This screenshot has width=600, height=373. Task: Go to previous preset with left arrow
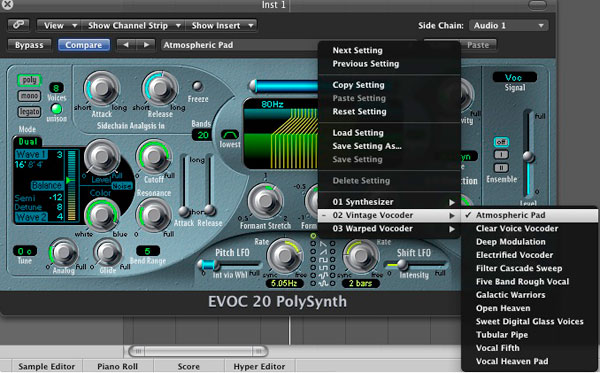(x=126, y=45)
